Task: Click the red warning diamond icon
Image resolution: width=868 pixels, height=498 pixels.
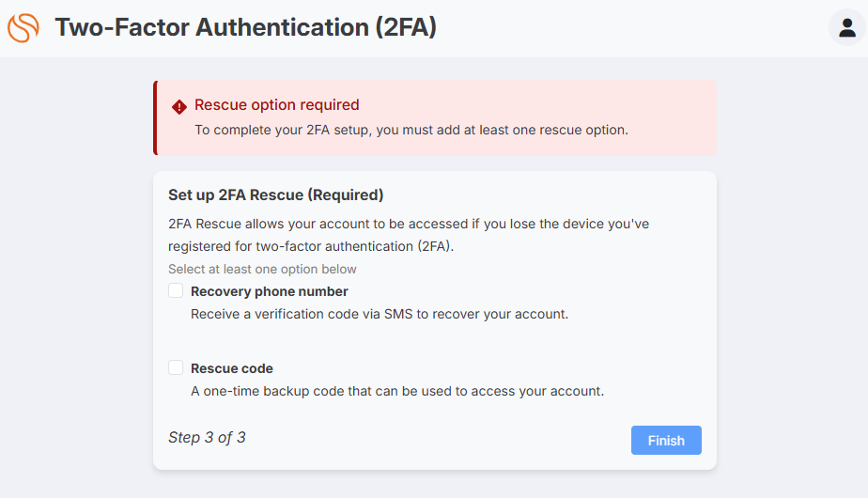Action: tap(179, 106)
